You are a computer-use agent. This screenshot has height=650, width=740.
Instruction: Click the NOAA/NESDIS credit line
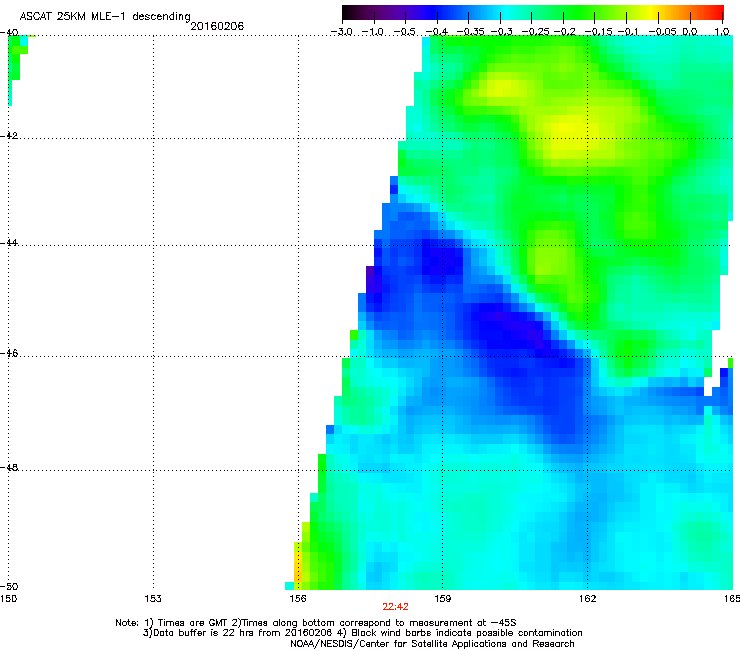(x=432, y=644)
